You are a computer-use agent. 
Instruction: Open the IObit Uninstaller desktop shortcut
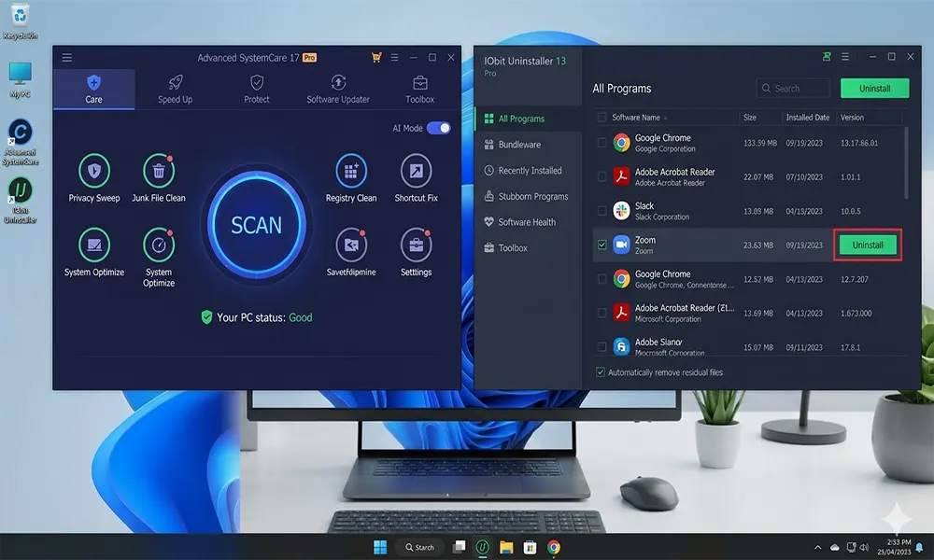(x=20, y=200)
